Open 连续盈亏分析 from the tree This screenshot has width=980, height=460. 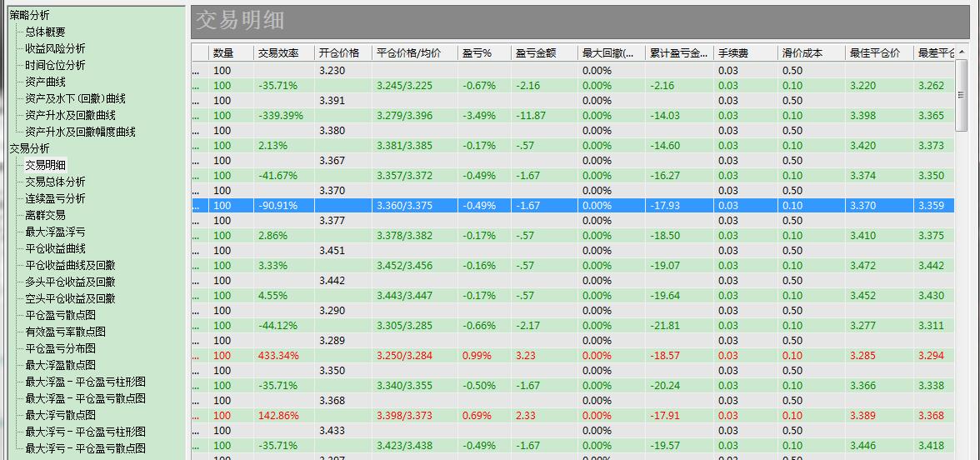point(55,198)
